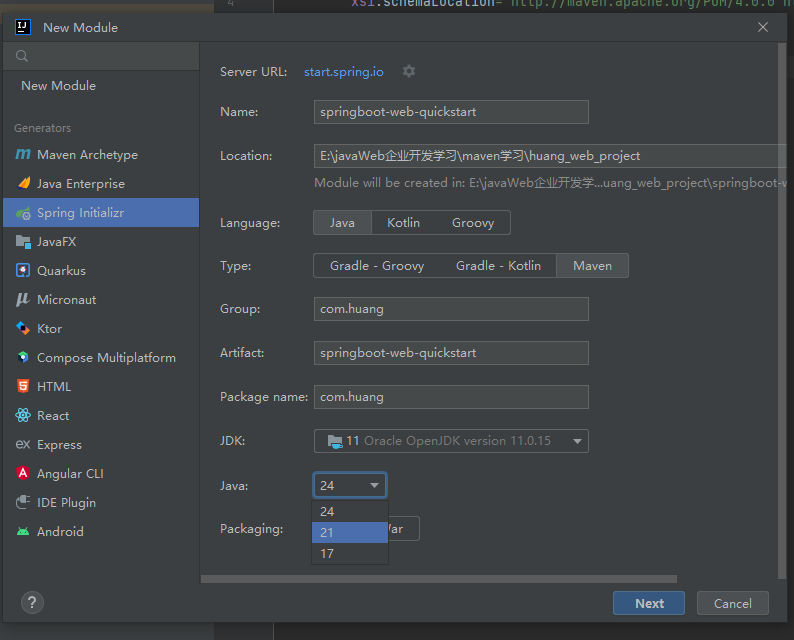794x640 pixels.
Task: Focus the generator search box
Action: (x=101, y=56)
